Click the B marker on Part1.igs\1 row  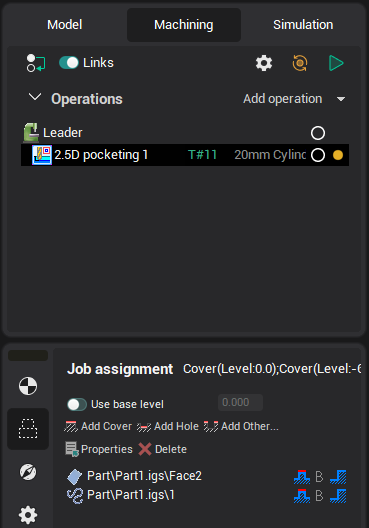(319, 496)
